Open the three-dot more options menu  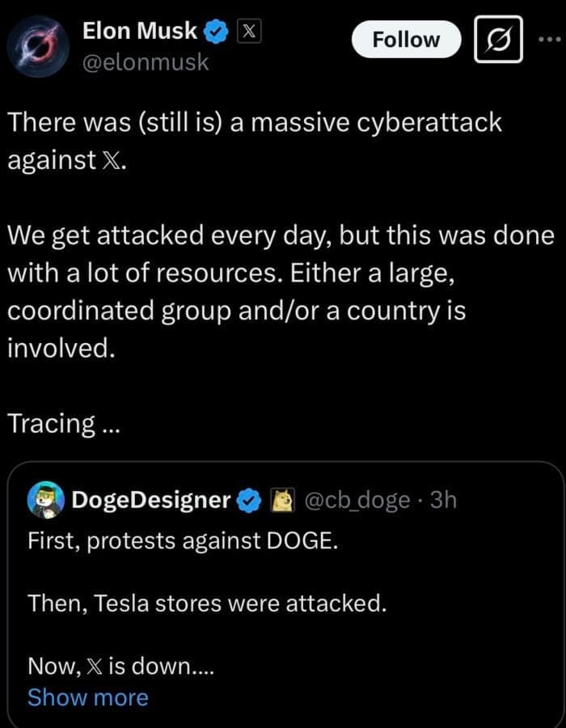[551, 38]
